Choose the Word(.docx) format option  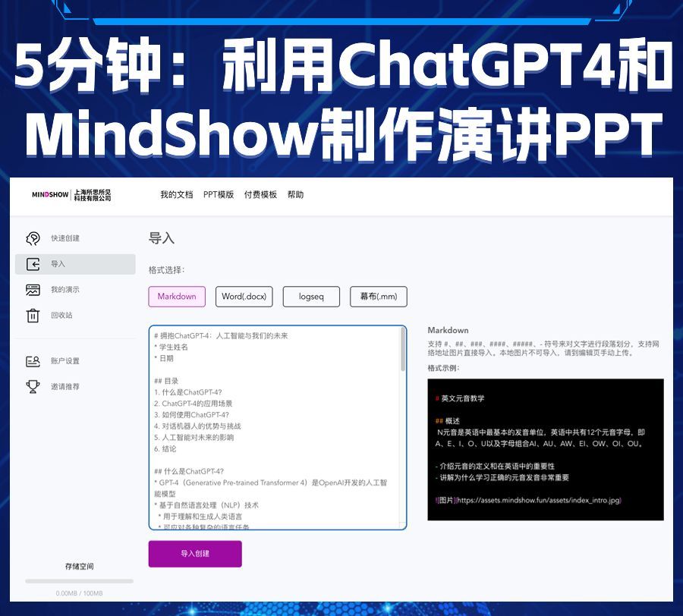244,297
